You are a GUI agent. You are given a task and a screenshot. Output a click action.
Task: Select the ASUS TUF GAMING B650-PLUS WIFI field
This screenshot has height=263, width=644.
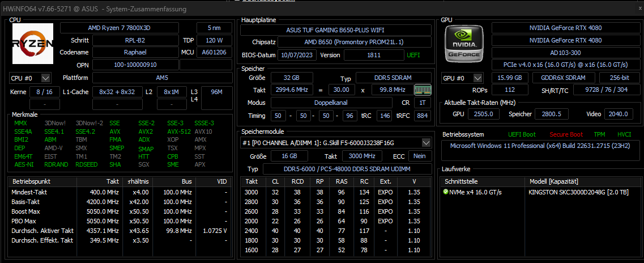click(x=335, y=30)
